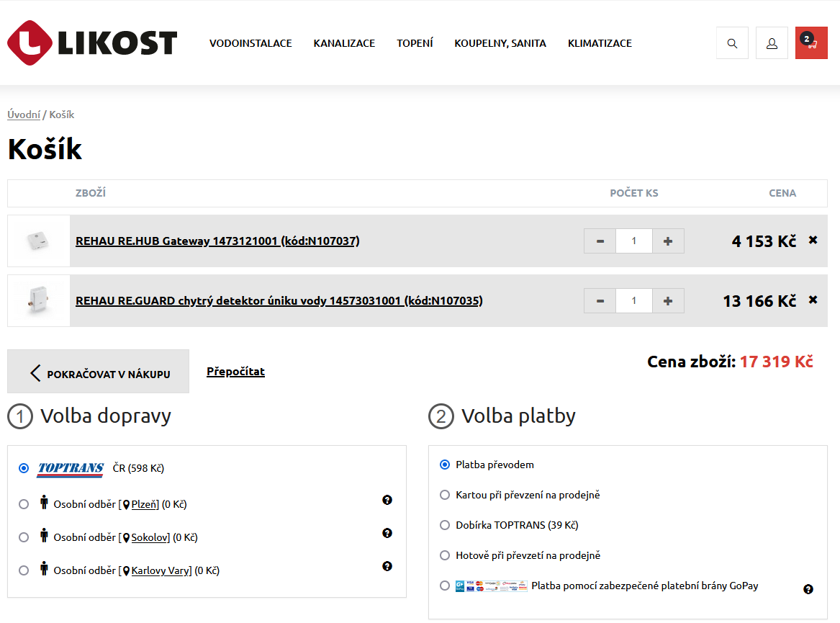
Task: Select GoPay payment gateway radio button
Action: coord(445,586)
